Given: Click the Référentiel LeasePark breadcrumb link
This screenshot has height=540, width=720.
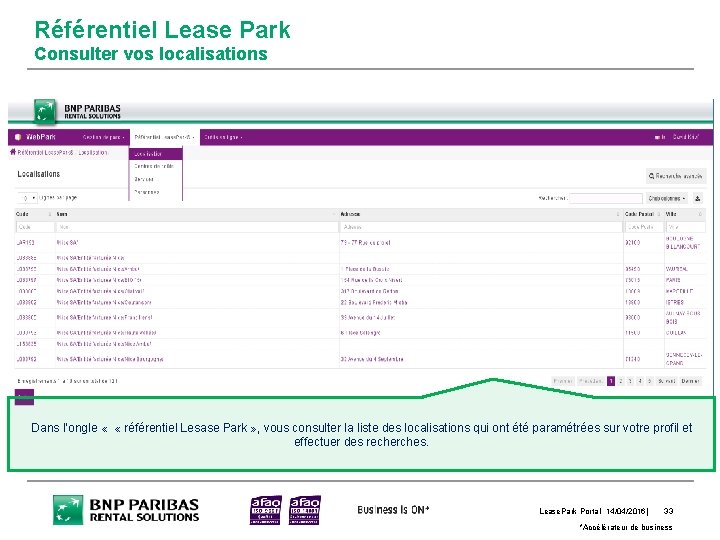Looking at the screenshot, I should [45, 152].
